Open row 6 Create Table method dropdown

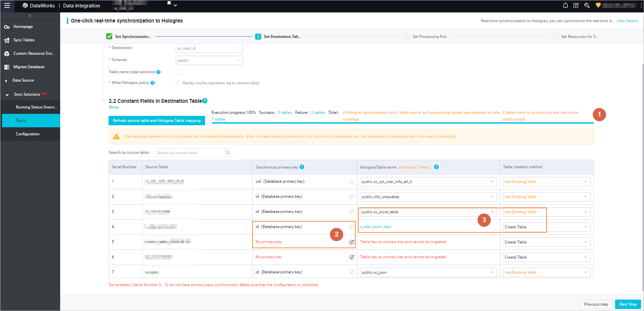click(547, 257)
